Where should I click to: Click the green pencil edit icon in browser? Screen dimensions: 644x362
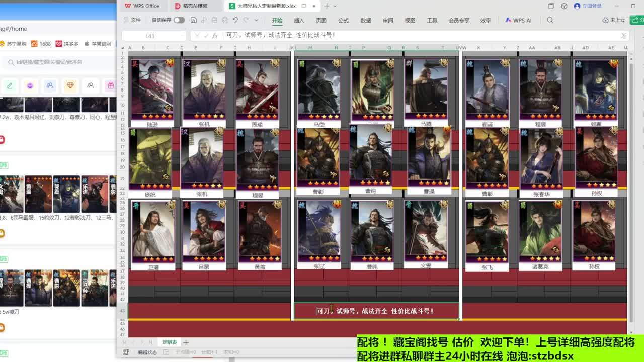click(x=10, y=86)
